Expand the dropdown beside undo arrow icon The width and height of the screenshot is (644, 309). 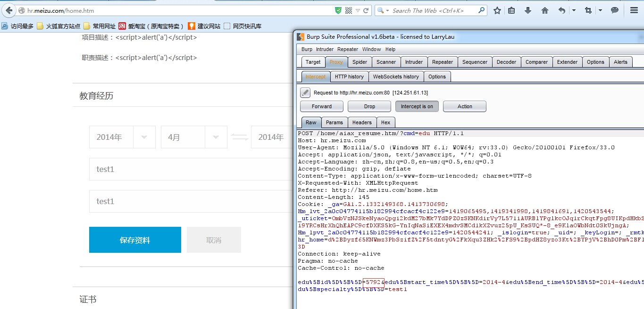point(574,10)
